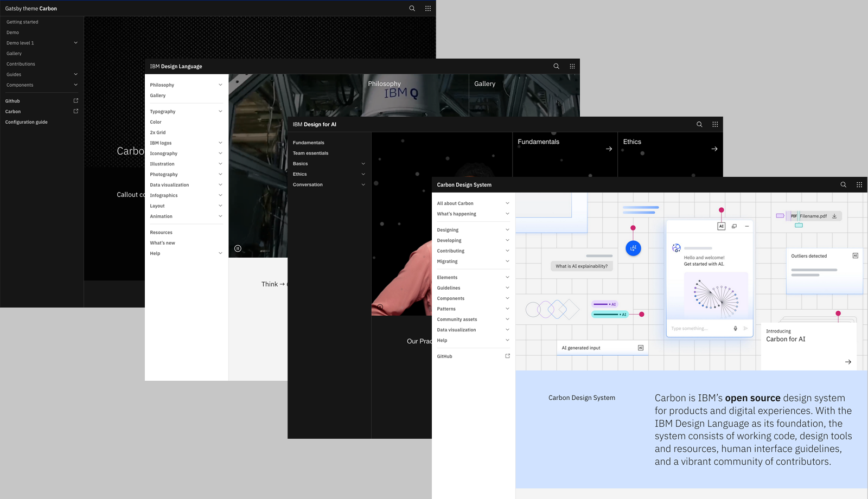
Task: Expand the Designing section in Carbon sidebar
Action: tap(507, 230)
